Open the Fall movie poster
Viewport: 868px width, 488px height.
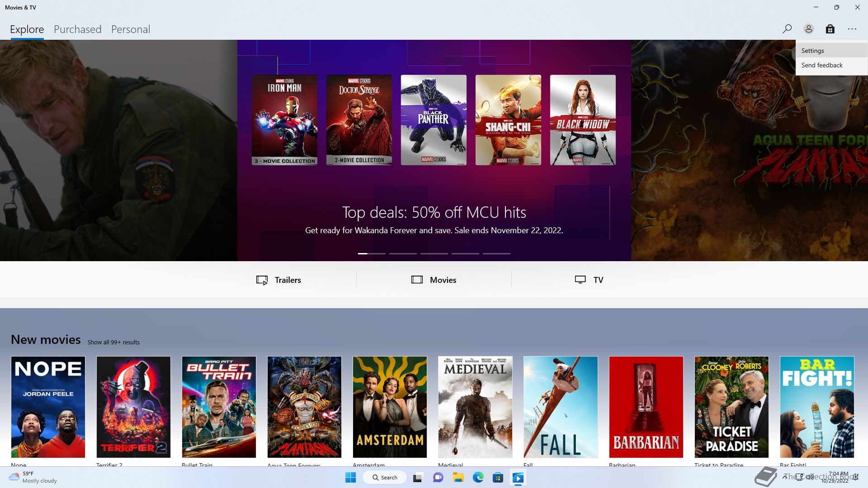point(561,407)
